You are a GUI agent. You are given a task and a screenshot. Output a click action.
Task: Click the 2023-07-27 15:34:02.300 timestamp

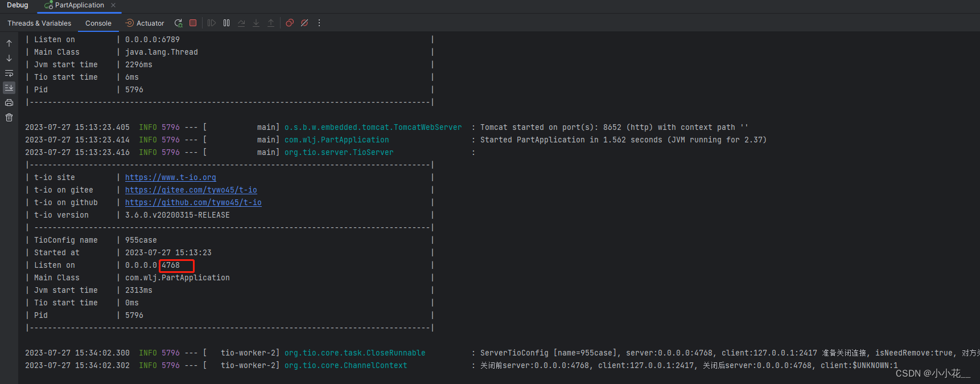tap(77, 353)
